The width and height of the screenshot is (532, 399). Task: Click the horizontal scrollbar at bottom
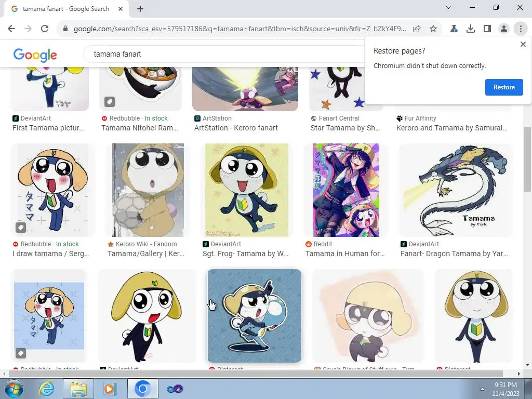tap(255, 374)
